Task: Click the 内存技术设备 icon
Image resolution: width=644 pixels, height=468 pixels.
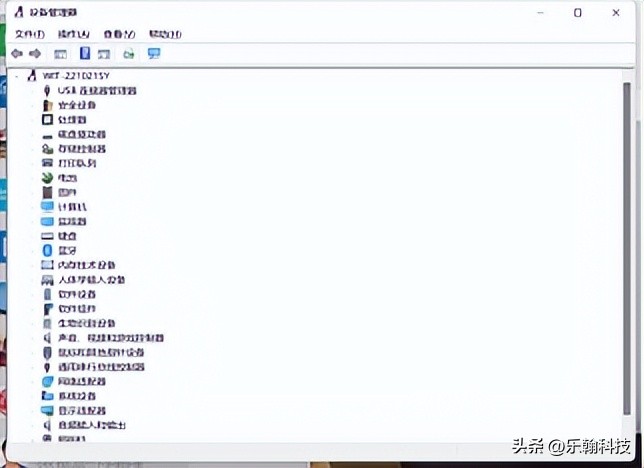Action: (x=48, y=265)
